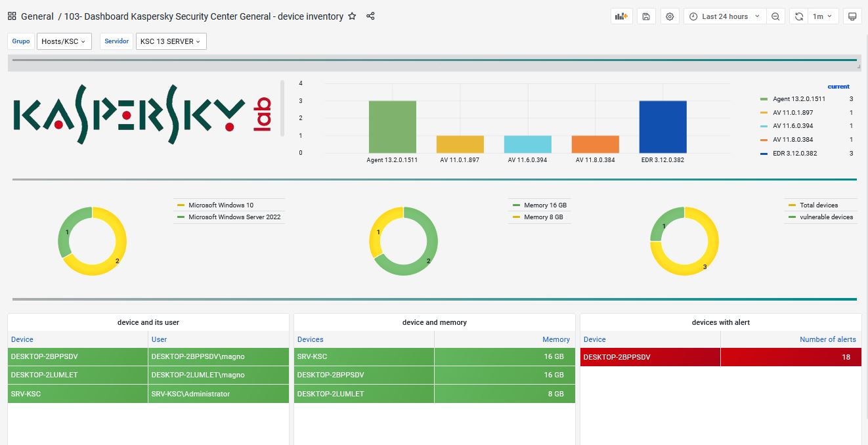868x445 pixels.
Task: Click DESKTOP-2BPPSDV\magno user cell
Action: click(x=219, y=357)
